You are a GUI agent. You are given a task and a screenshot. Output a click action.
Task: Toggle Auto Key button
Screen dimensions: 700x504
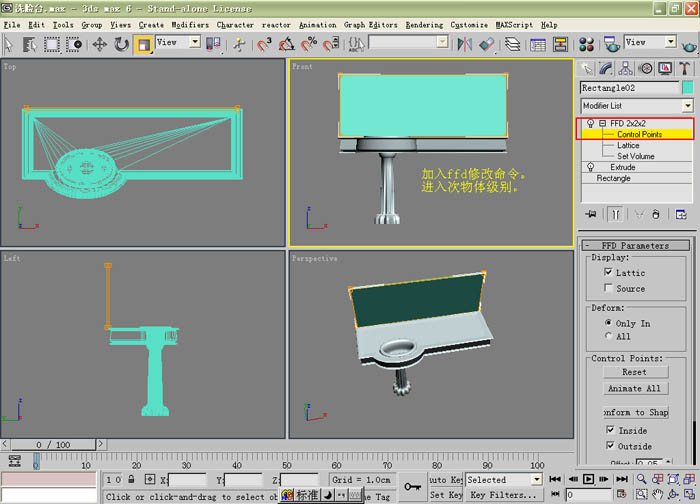coord(446,479)
